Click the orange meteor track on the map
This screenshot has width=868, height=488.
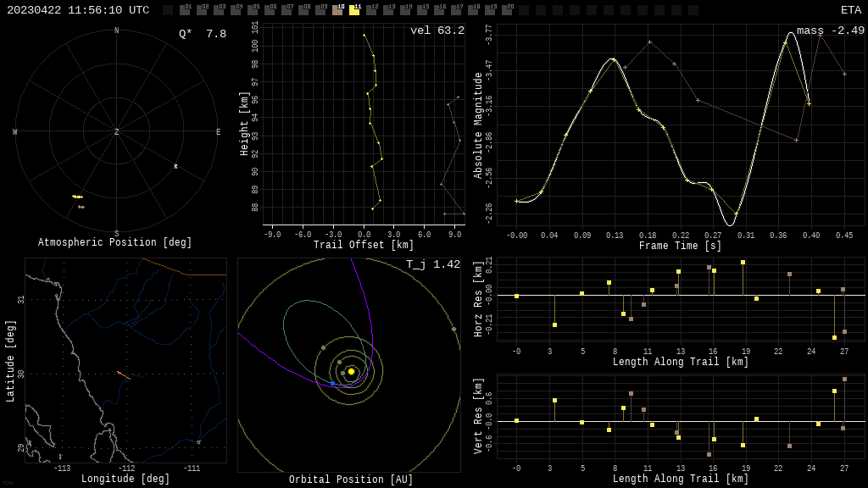coord(124,375)
